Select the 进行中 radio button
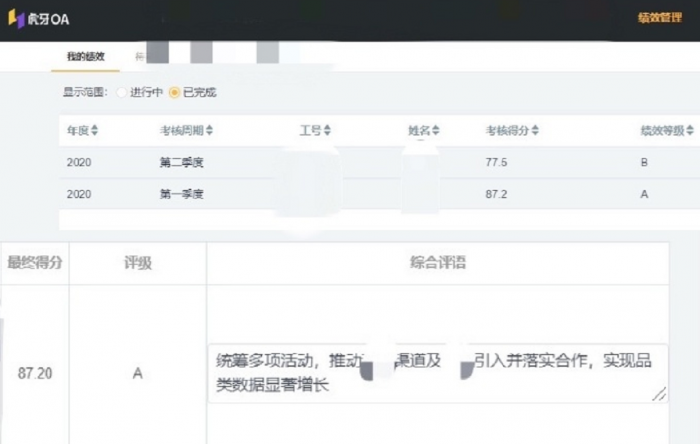The width and height of the screenshot is (700, 444). point(121,92)
